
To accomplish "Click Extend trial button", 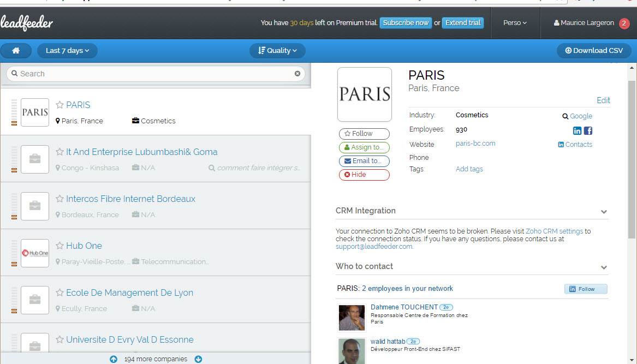I will [463, 23].
